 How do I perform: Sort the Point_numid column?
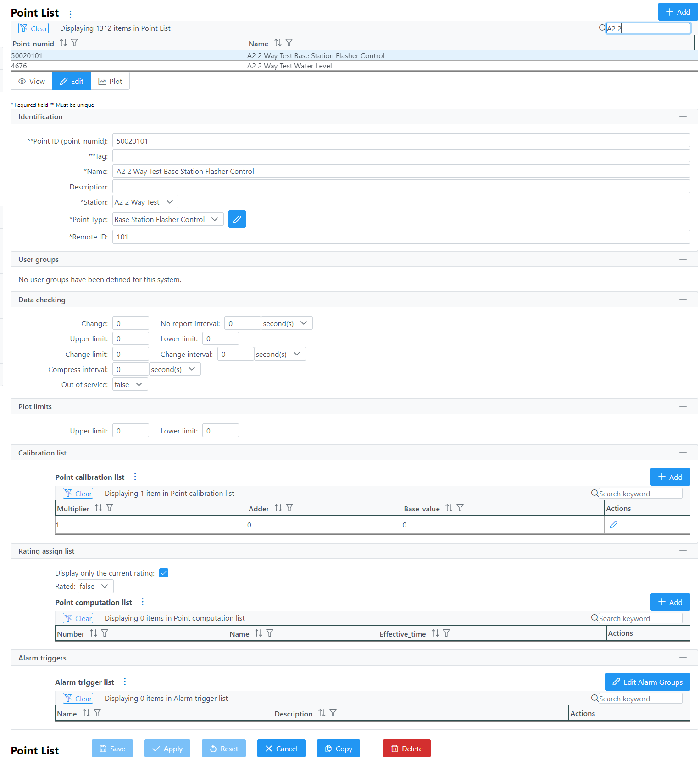click(63, 43)
